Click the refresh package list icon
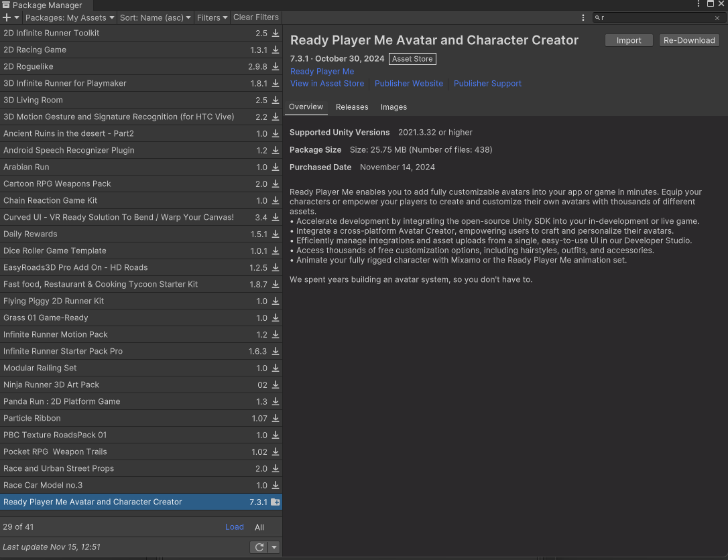This screenshot has width=728, height=560. (259, 547)
